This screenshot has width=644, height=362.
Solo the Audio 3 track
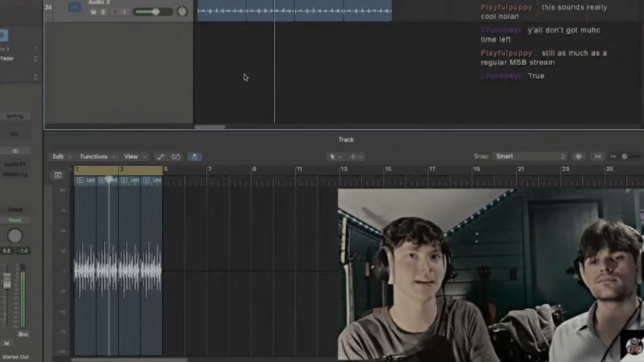tap(103, 12)
